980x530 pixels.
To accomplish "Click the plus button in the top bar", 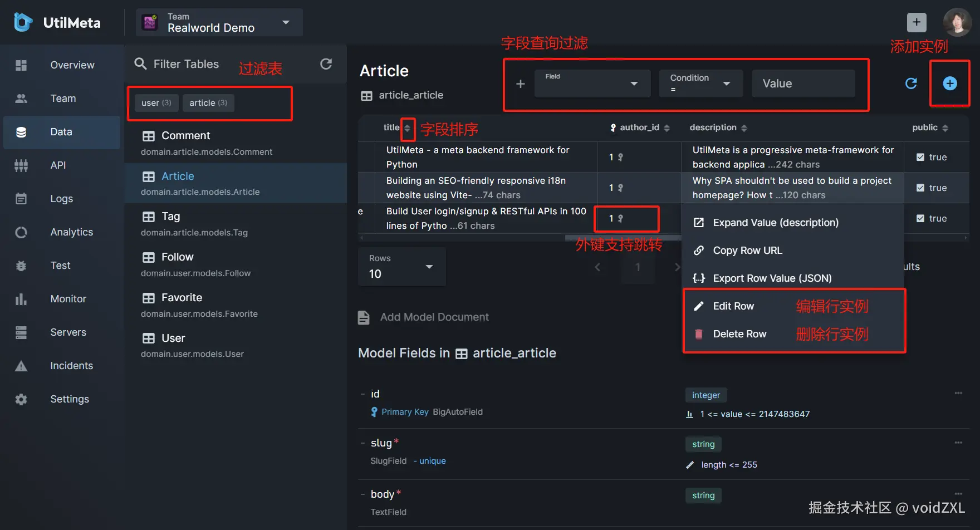I will [x=917, y=22].
